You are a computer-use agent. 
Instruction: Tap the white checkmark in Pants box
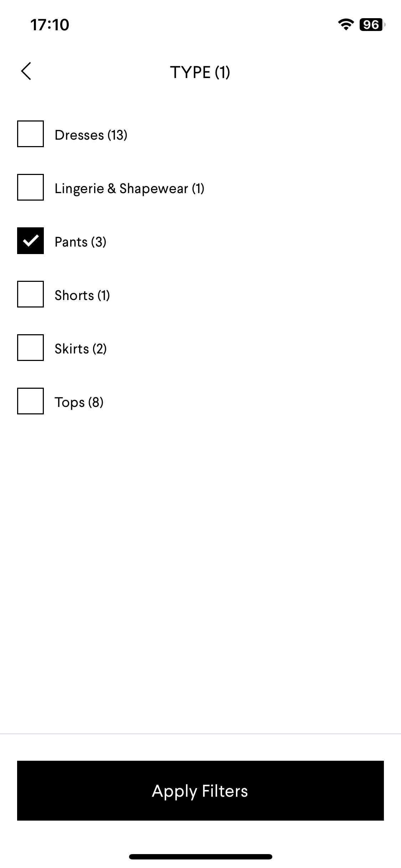[31, 241]
